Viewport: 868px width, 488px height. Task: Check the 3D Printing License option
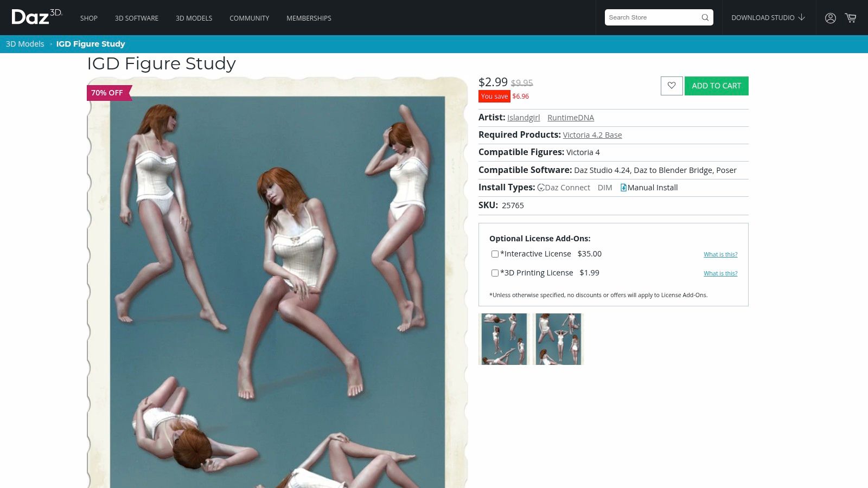(x=495, y=273)
